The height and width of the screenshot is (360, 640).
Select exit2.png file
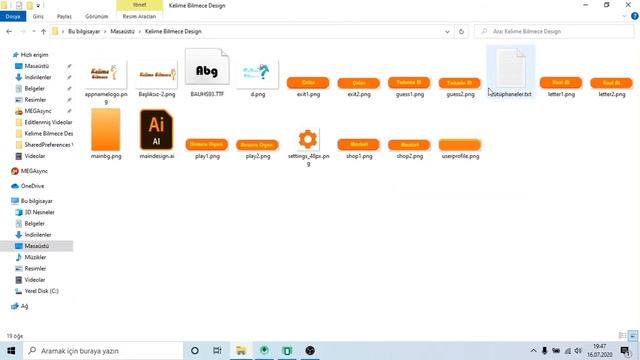(x=359, y=87)
